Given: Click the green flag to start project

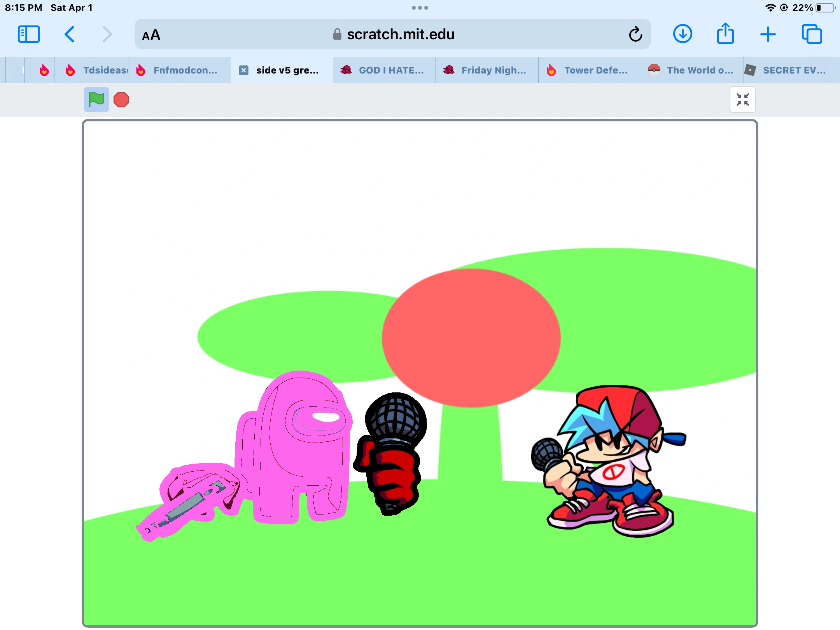Looking at the screenshot, I should tap(96, 100).
